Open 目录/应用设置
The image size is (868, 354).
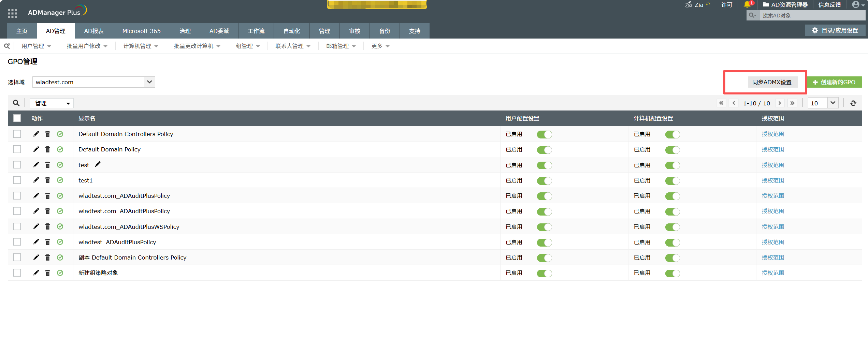click(835, 30)
